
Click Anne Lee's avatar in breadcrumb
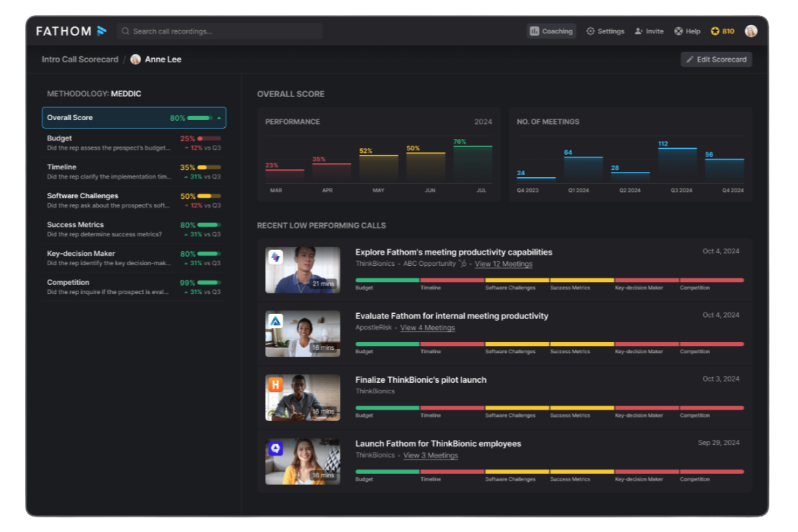[x=136, y=59]
